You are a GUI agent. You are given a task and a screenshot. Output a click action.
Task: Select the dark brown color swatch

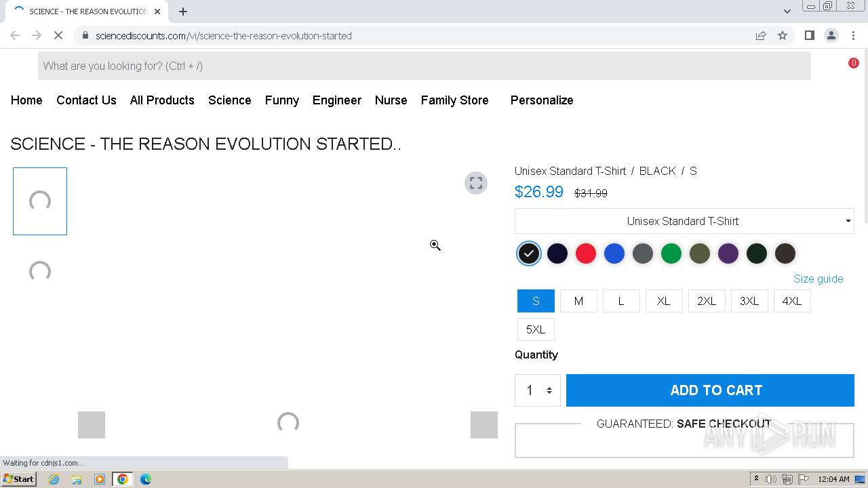point(785,253)
